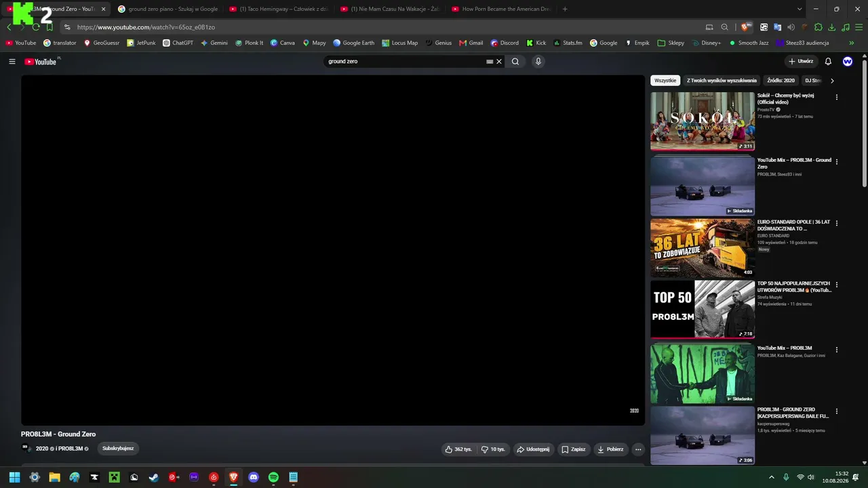Open the Discord bookmark
Screen dimensions: 868x488
[x=504, y=43]
